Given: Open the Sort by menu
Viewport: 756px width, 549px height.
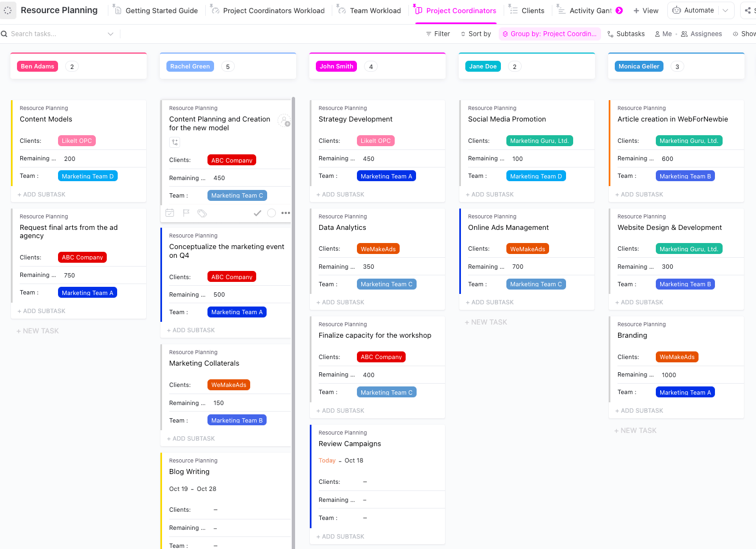Looking at the screenshot, I should pos(476,34).
